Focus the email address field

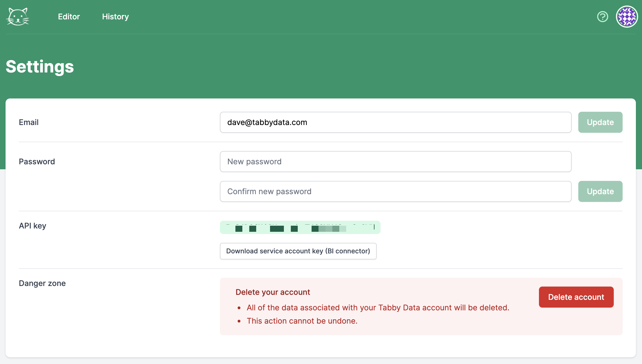pos(396,122)
